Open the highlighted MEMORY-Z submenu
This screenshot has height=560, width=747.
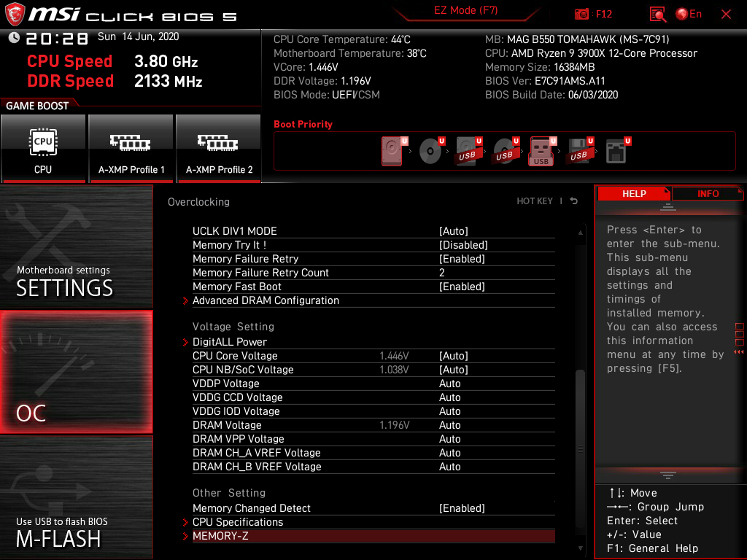click(373, 536)
